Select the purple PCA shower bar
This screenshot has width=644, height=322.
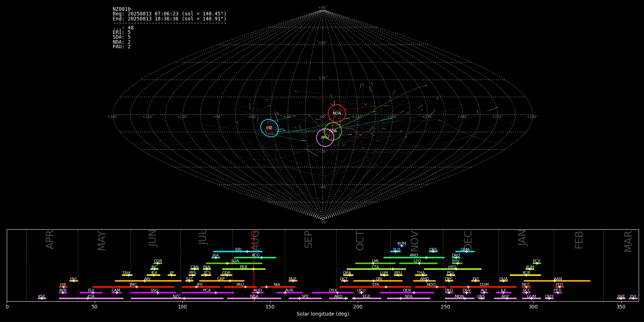click(208, 293)
